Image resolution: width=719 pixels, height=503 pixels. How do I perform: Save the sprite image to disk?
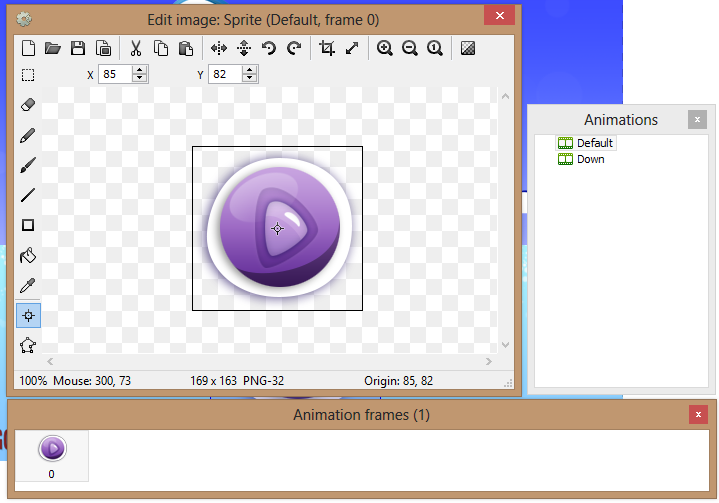pyautogui.click(x=78, y=48)
